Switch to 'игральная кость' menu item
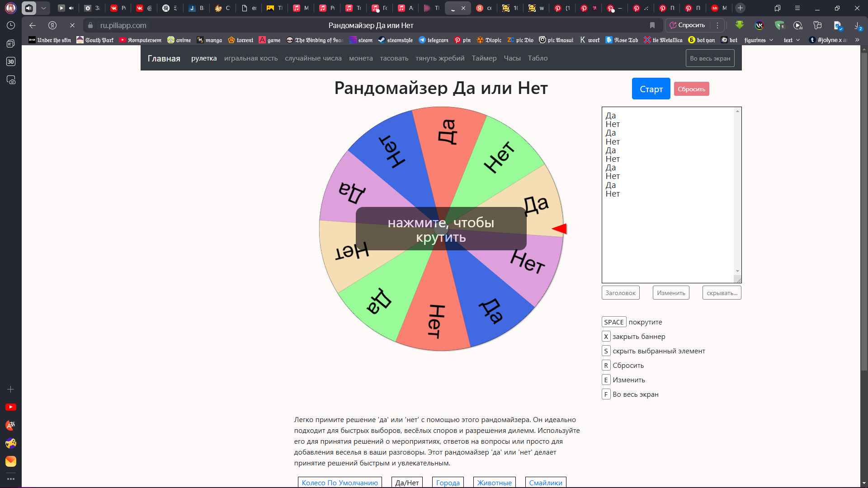Image resolution: width=868 pixels, height=488 pixels. 250,58
